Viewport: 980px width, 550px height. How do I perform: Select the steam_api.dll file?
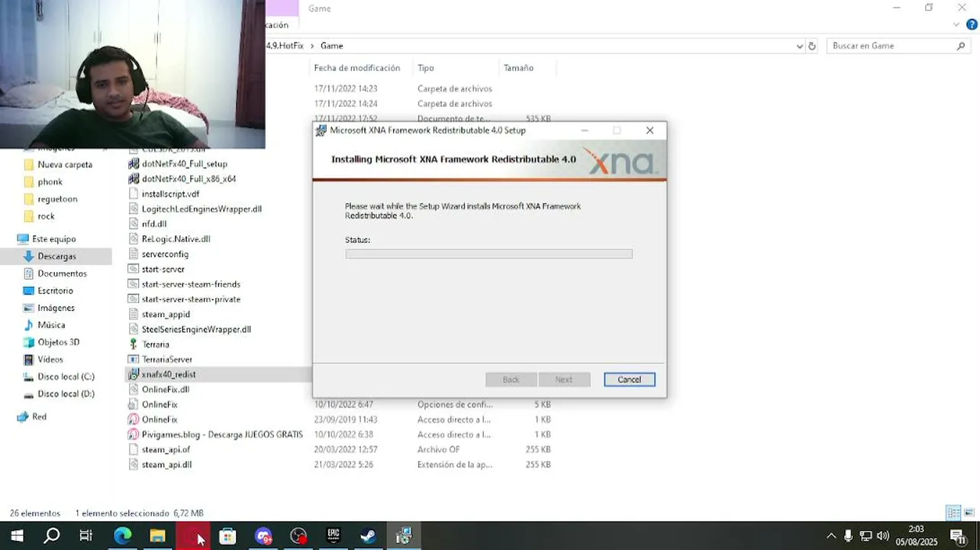(x=166, y=464)
